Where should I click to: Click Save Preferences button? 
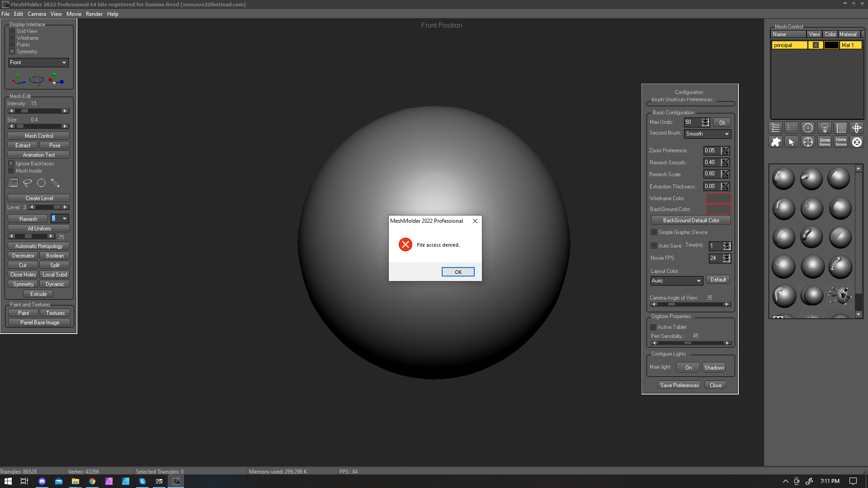pos(679,385)
